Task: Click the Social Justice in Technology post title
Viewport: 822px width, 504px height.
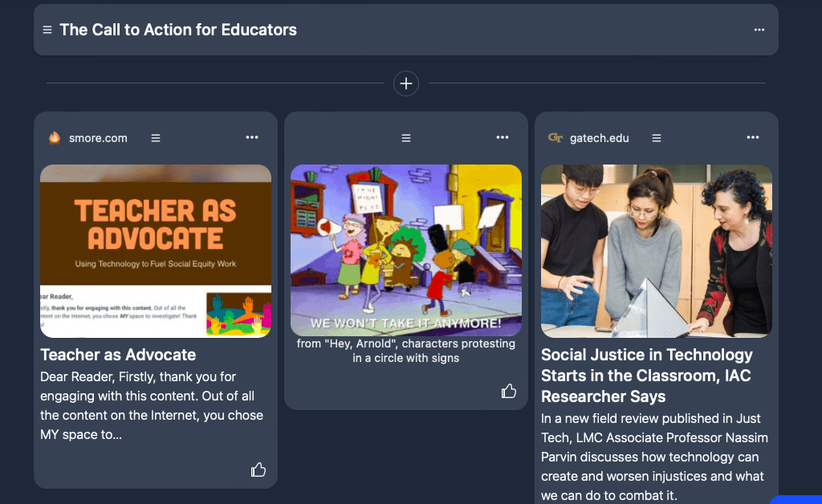Action: 647,376
